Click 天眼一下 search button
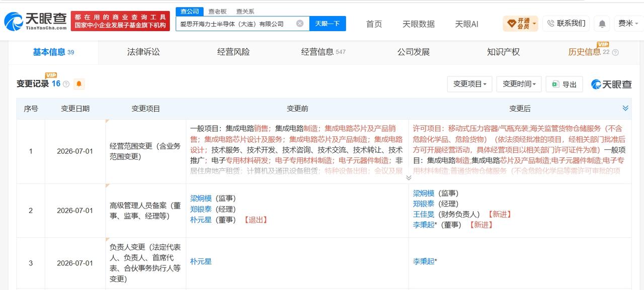 pos(328,23)
